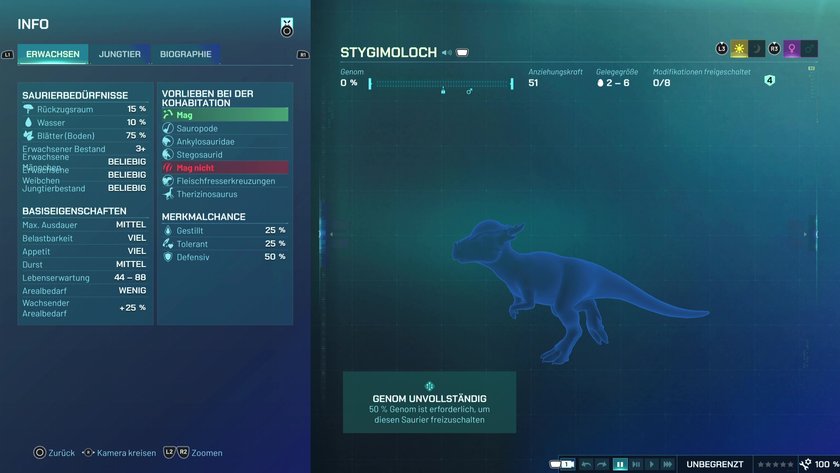Screen dimensions: 840x473
Task: Click the Unbegrenzt funds display
Action: pyautogui.click(x=715, y=464)
